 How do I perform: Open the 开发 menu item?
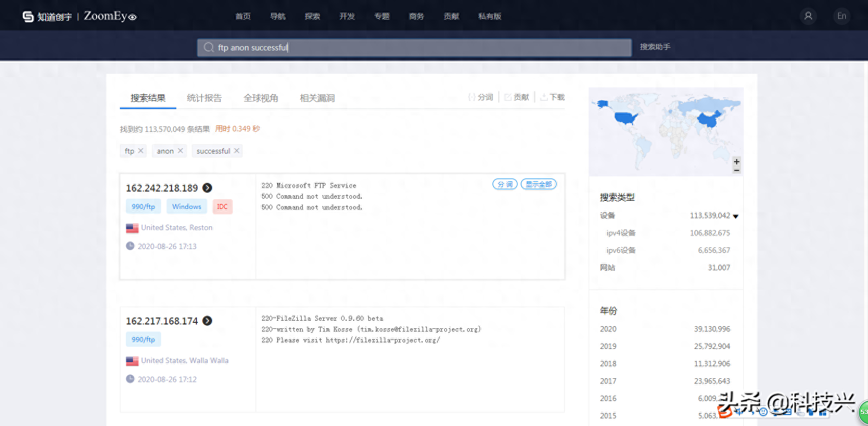point(347,16)
